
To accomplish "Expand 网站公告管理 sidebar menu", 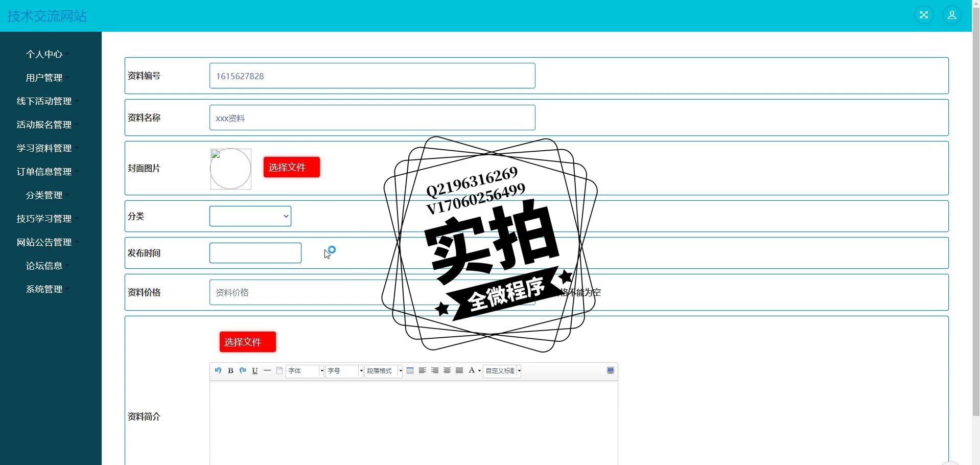I will 47,242.
